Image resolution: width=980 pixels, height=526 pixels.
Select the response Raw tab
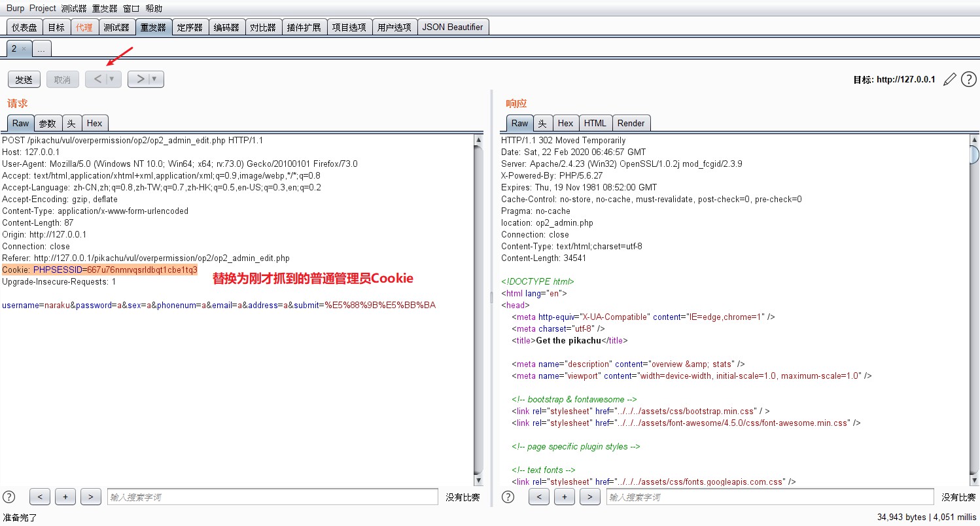click(520, 123)
